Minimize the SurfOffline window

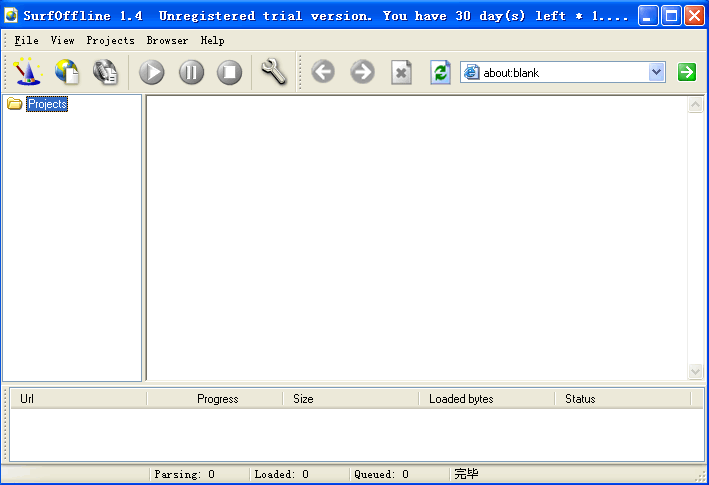[648, 16]
